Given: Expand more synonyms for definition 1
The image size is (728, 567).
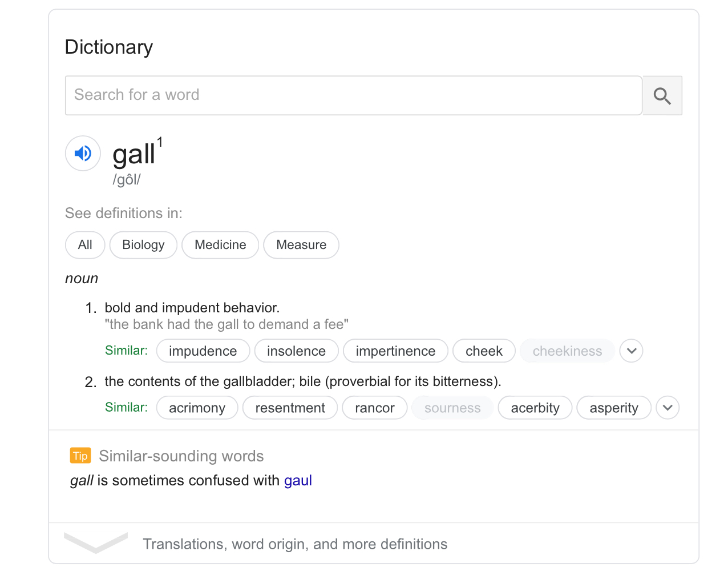Looking at the screenshot, I should 631,351.
